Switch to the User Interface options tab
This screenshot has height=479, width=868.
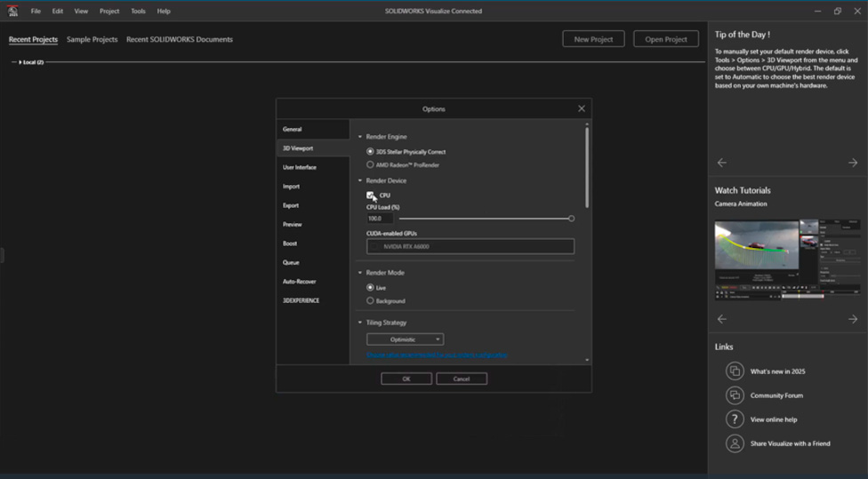(x=300, y=167)
